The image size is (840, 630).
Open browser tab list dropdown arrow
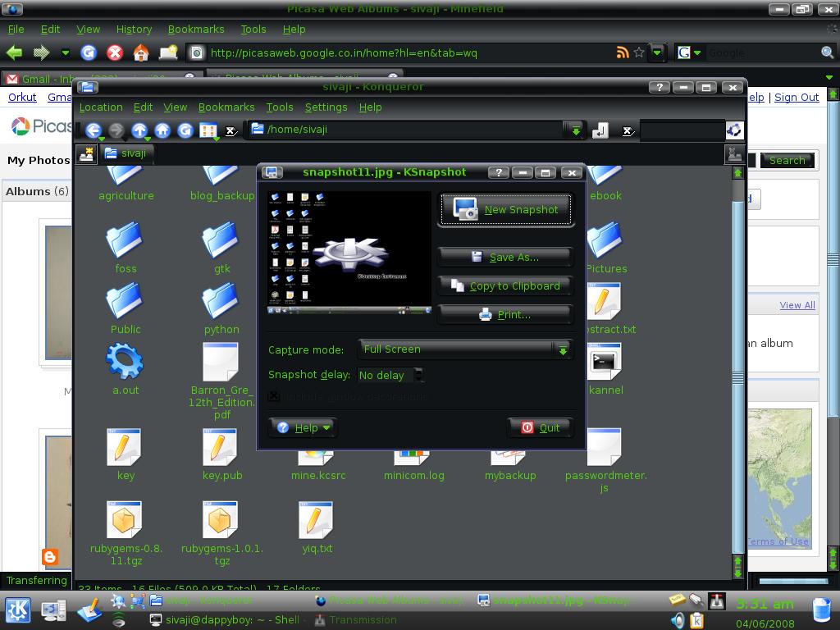[829, 78]
